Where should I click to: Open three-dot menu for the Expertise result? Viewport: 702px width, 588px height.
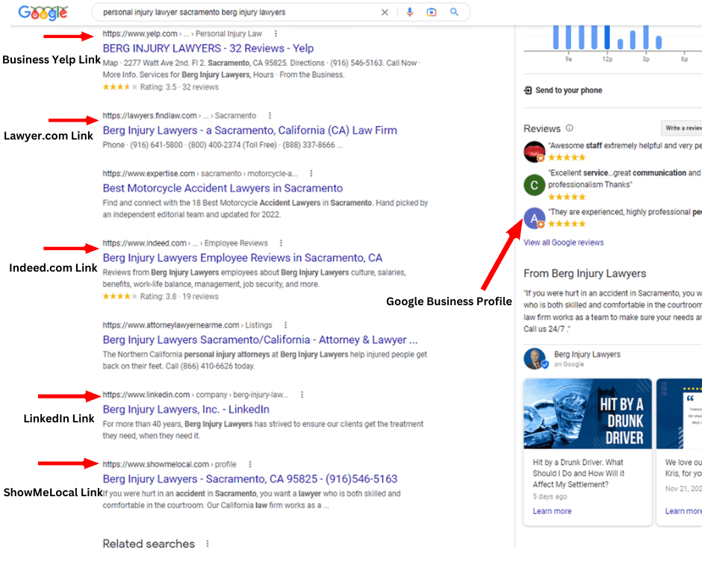[x=311, y=173]
